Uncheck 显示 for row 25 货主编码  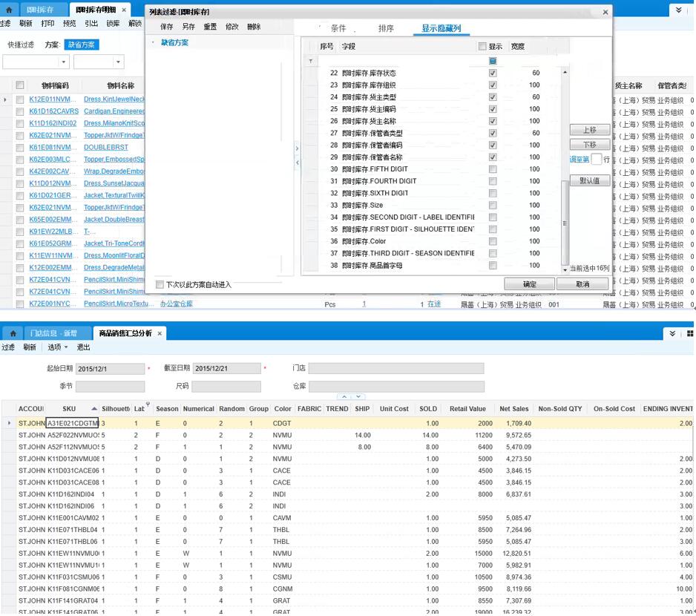coord(493,109)
